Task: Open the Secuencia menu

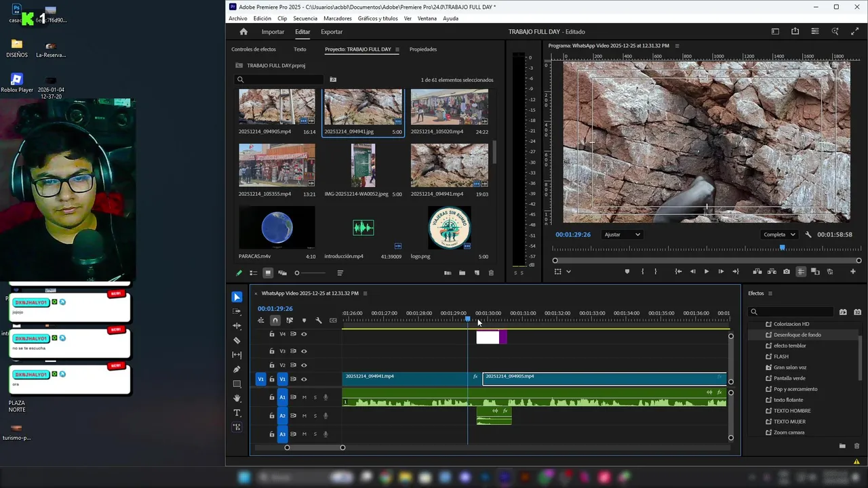Action: 304,18
